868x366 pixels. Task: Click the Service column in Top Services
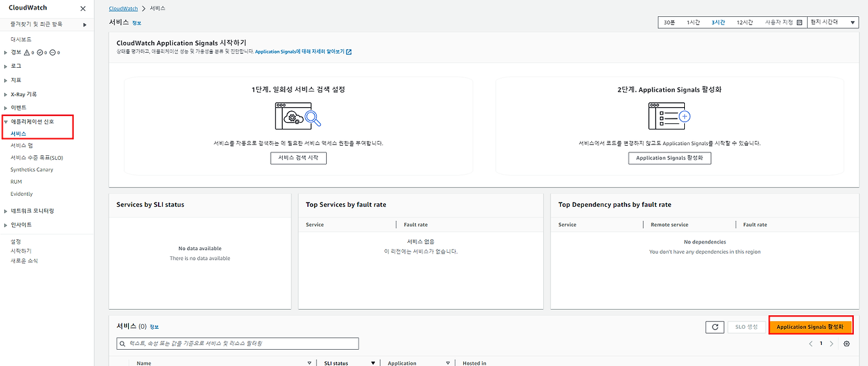[x=315, y=224]
